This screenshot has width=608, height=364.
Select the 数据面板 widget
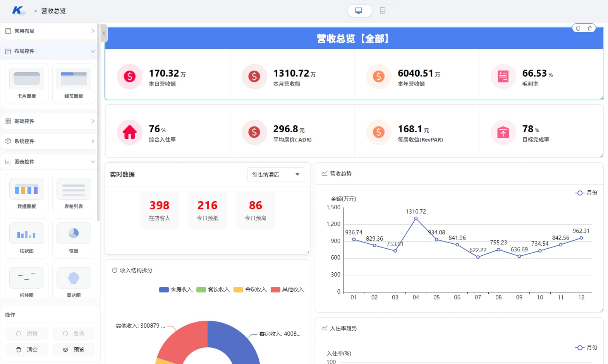pos(27,194)
